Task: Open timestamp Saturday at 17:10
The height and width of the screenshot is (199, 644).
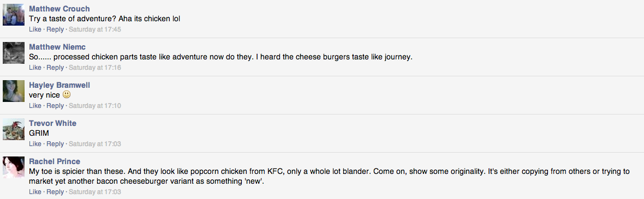Action: [x=95, y=106]
